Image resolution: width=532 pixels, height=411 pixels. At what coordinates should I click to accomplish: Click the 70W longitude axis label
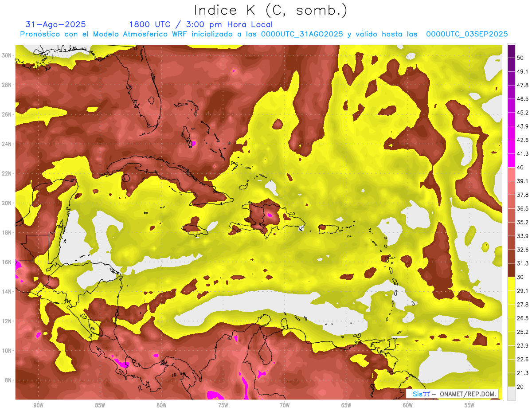pos(285,405)
